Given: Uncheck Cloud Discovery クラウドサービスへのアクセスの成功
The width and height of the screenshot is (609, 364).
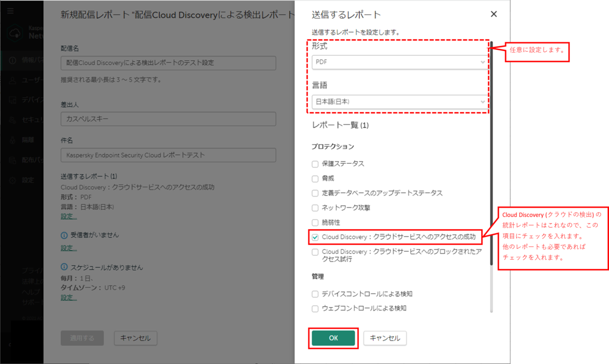Looking at the screenshot, I should click(x=315, y=237).
